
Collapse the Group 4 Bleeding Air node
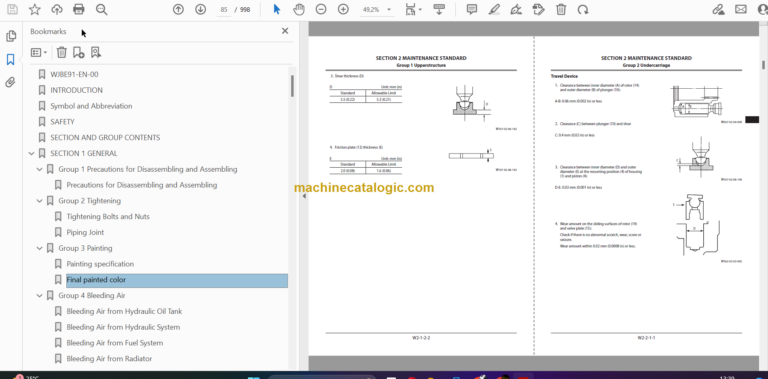tap(40, 296)
